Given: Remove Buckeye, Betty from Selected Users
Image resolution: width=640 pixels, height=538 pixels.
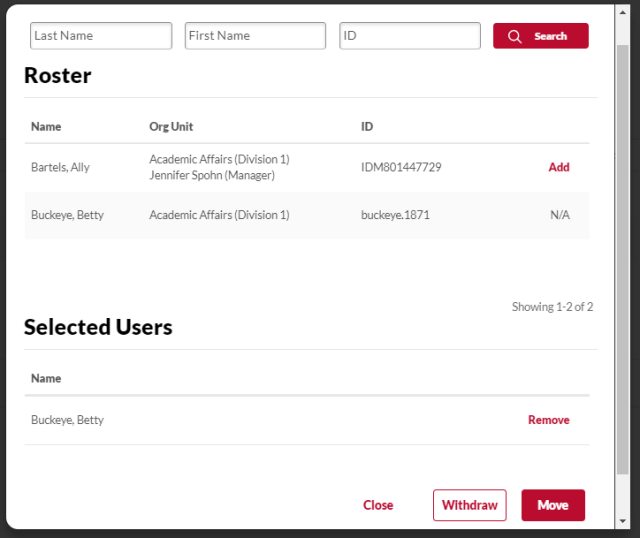Looking at the screenshot, I should 548,420.
